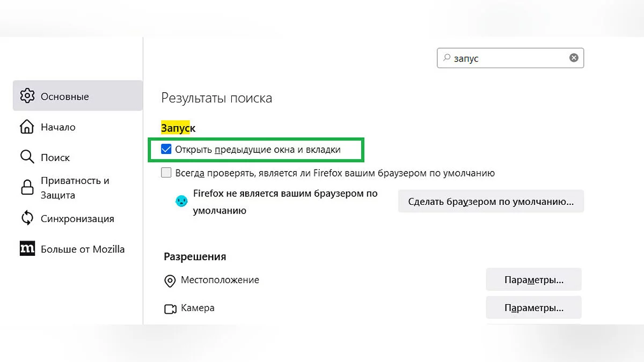Clear the search field with the X icon
The width and height of the screenshot is (644, 362).
point(574,58)
